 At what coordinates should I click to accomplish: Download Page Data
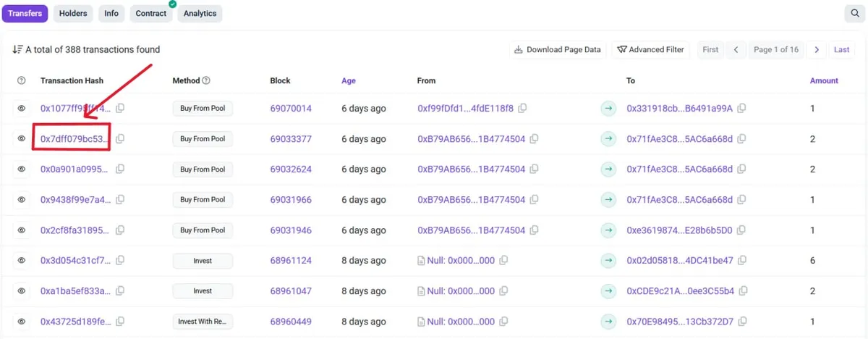pos(558,49)
